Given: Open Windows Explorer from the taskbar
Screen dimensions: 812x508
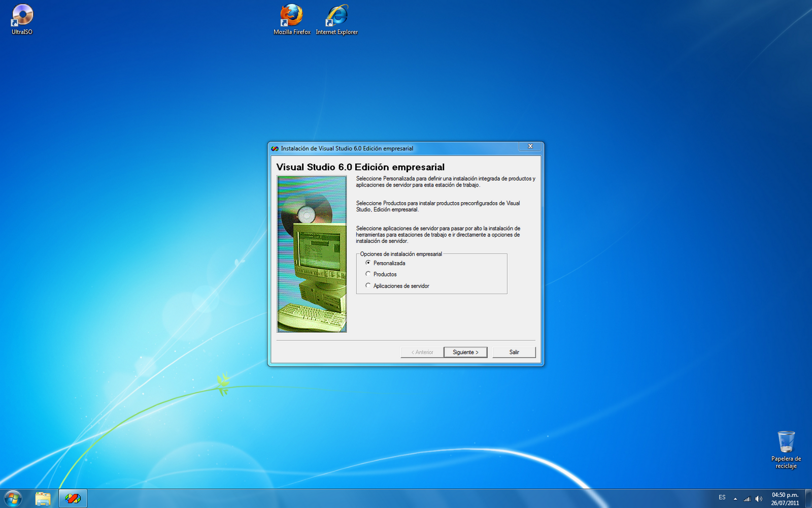Looking at the screenshot, I should (43, 499).
